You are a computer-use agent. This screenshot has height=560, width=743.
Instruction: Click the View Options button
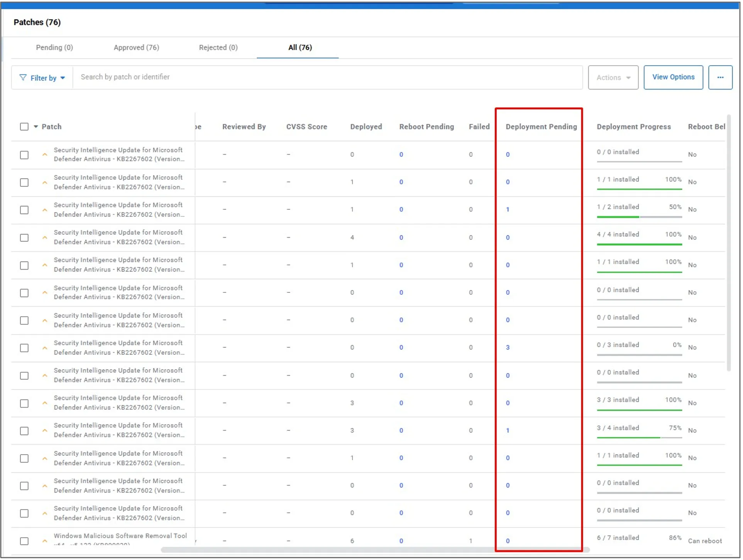(673, 77)
